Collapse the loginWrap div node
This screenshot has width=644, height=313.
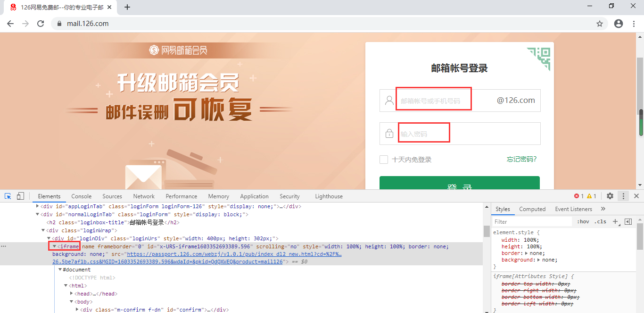[43, 230]
